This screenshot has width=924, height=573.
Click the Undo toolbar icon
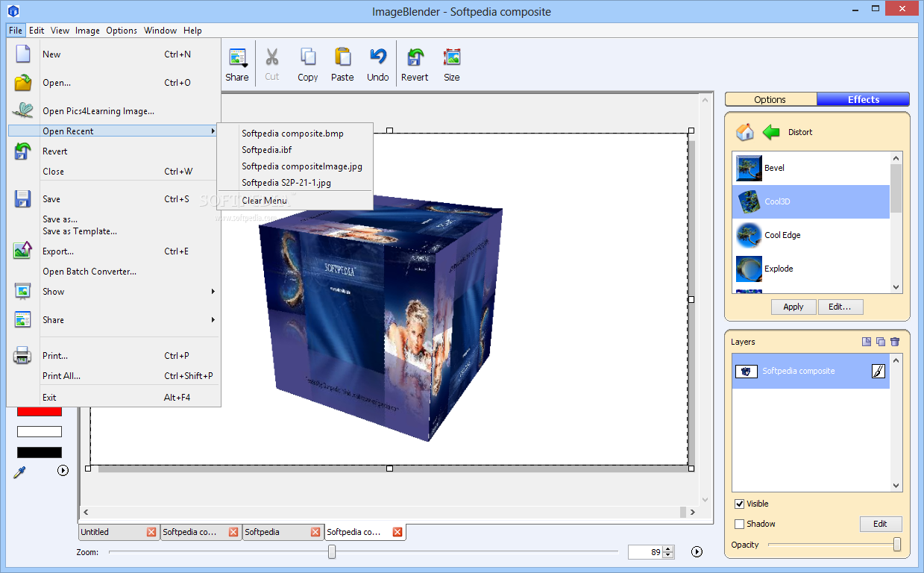[378, 57]
